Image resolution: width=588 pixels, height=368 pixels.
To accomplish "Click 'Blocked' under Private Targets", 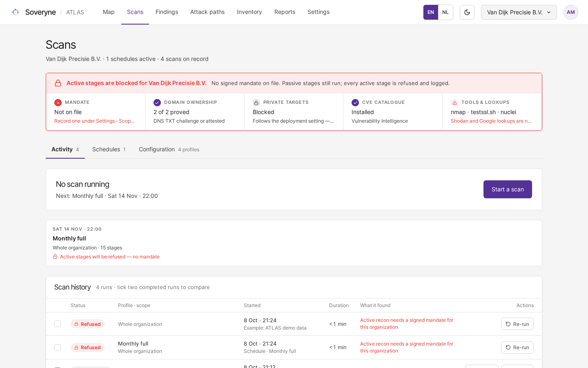I will (x=263, y=112).
